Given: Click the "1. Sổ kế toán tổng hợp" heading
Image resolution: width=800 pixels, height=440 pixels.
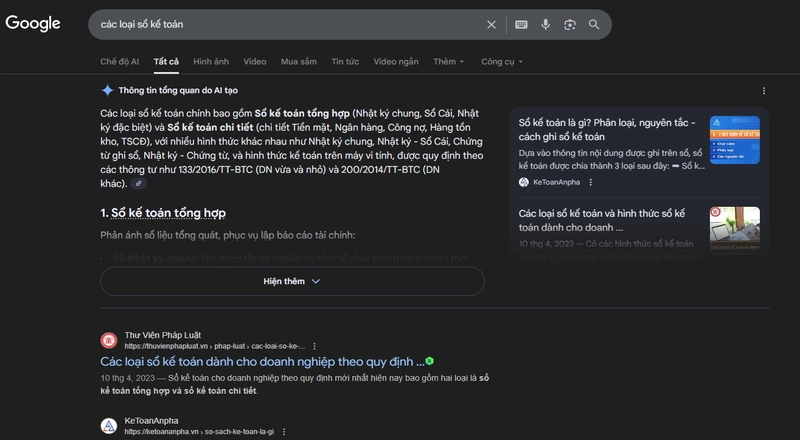Looking at the screenshot, I should 163,213.
